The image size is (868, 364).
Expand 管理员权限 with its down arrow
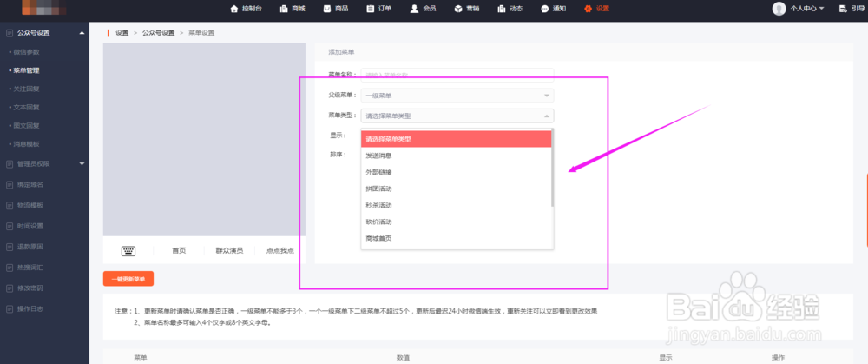82,164
